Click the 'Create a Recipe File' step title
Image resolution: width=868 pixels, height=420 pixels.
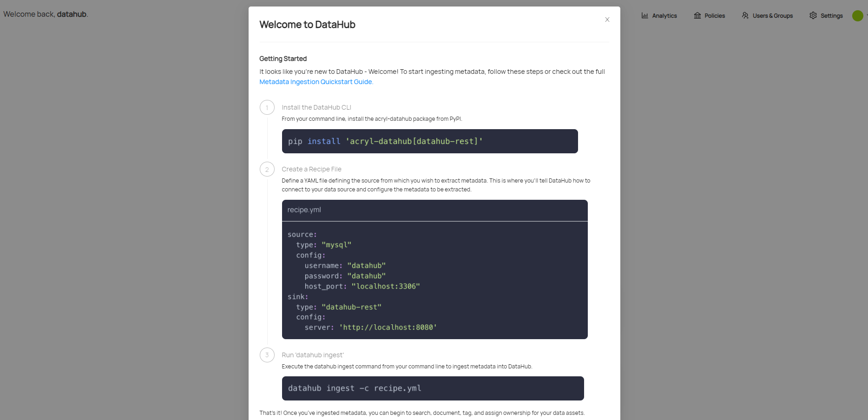click(311, 169)
